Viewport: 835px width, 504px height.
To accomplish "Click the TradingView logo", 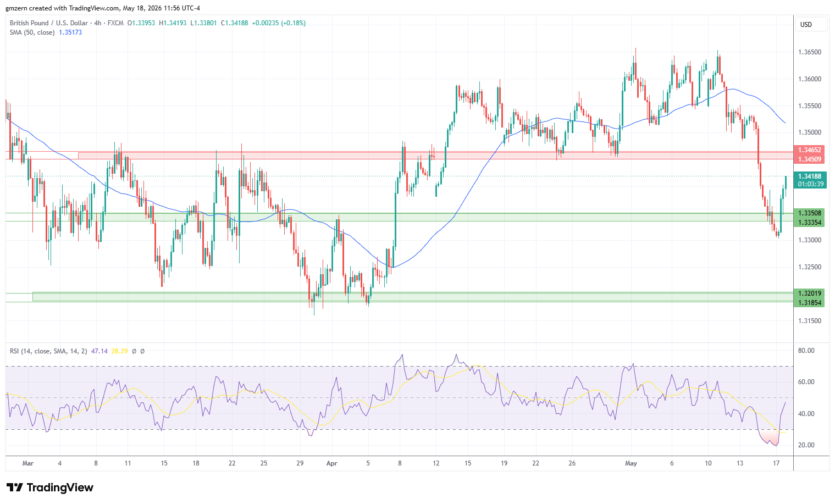I will point(50,488).
